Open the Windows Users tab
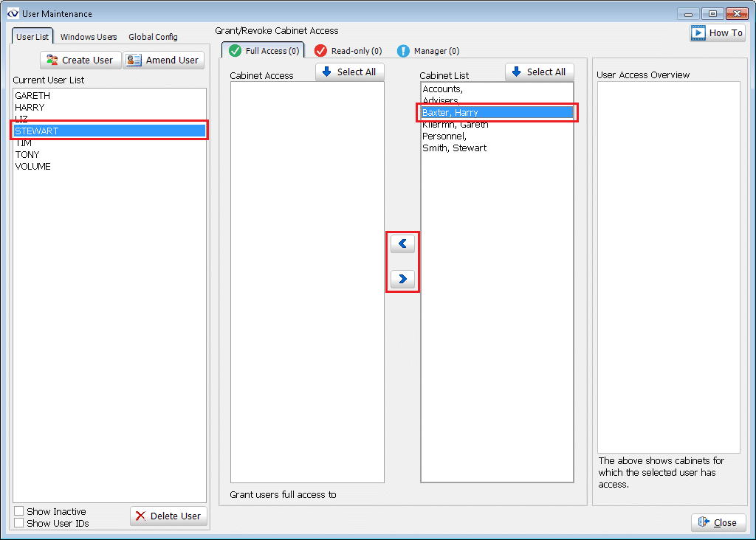 click(x=89, y=37)
